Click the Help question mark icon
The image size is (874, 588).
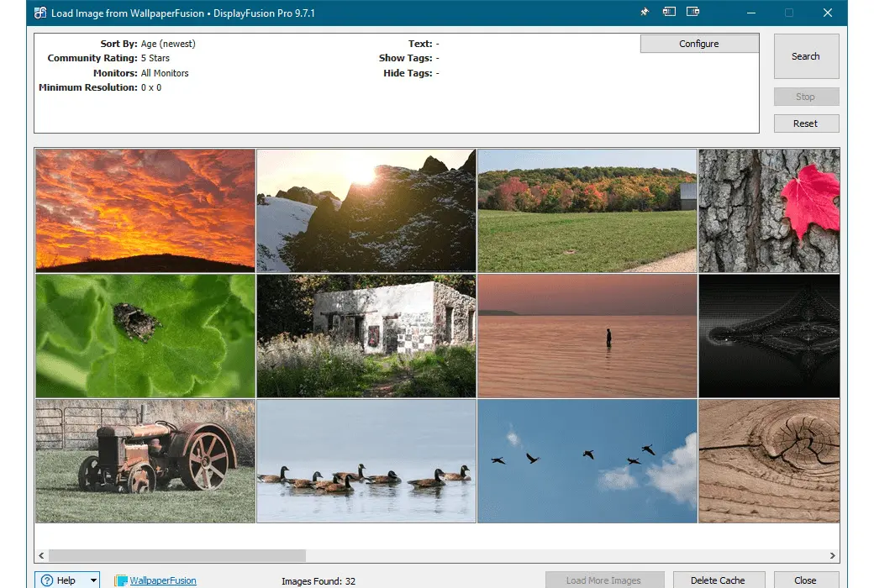click(x=47, y=580)
